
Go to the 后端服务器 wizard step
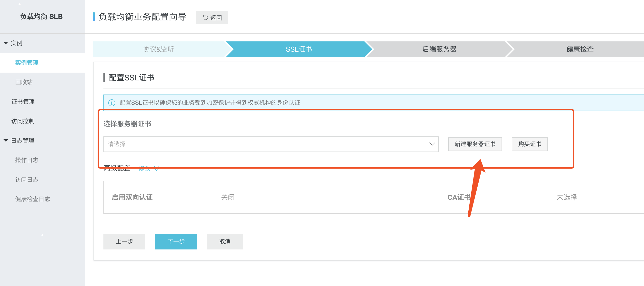[439, 49]
